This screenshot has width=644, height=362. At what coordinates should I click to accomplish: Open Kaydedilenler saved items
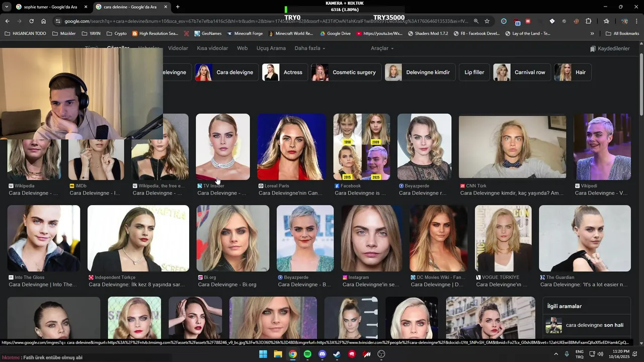(610, 49)
